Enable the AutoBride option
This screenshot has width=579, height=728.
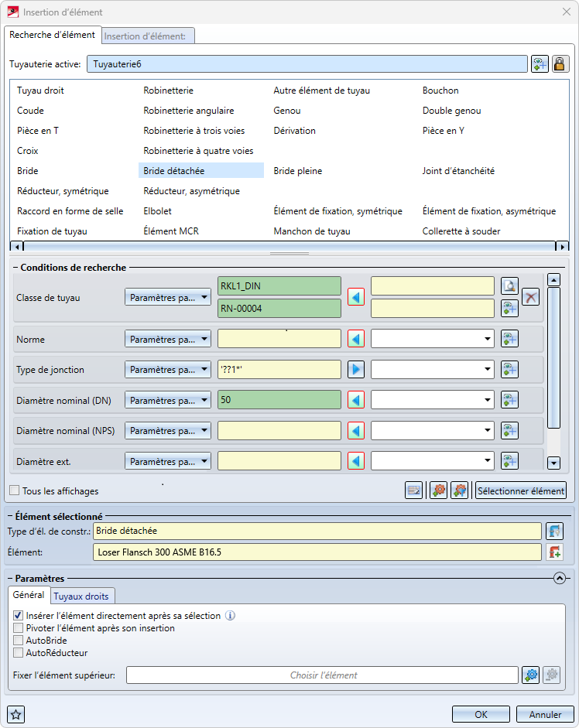tap(19, 641)
